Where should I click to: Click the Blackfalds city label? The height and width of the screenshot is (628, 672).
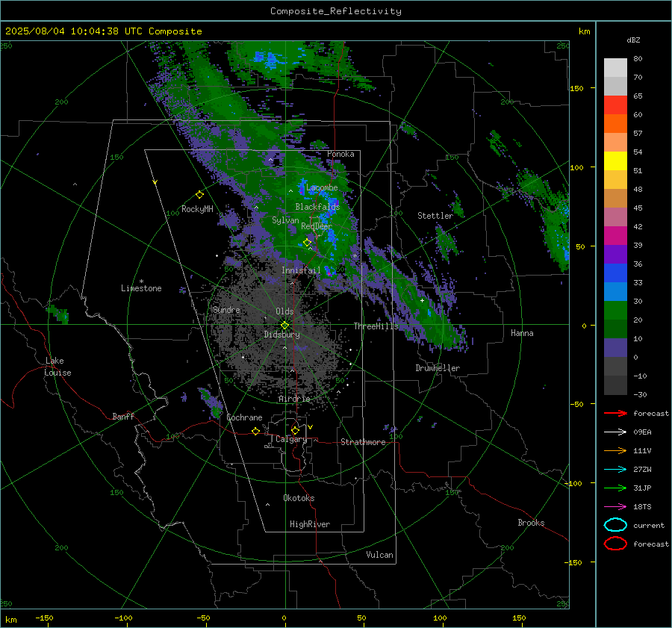(x=317, y=207)
